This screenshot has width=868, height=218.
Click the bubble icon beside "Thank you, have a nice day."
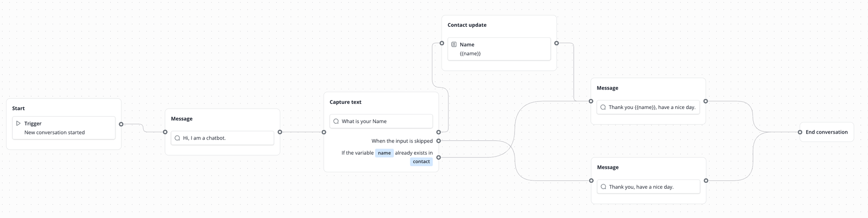click(604, 187)
